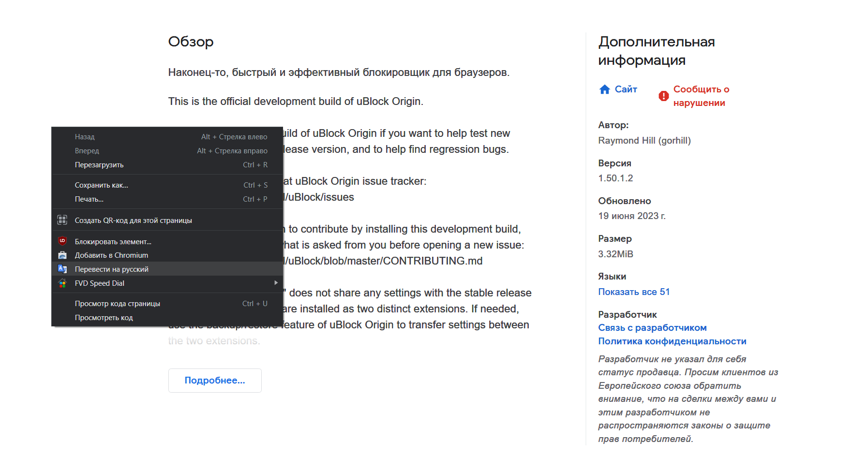Click the Размер label
Screen dimensions: 868x456
(615, 239)
